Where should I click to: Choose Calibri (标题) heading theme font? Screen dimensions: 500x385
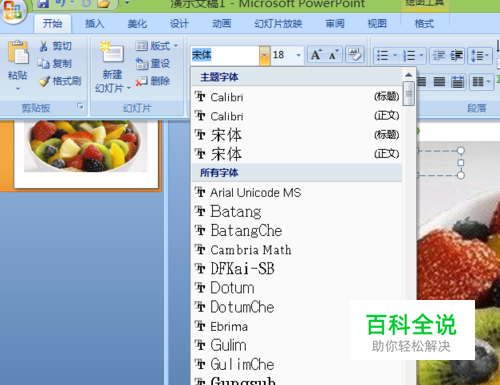297,97
